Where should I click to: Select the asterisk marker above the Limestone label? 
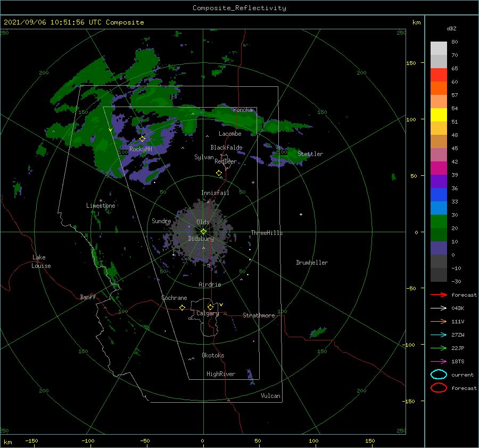[101, 201]
